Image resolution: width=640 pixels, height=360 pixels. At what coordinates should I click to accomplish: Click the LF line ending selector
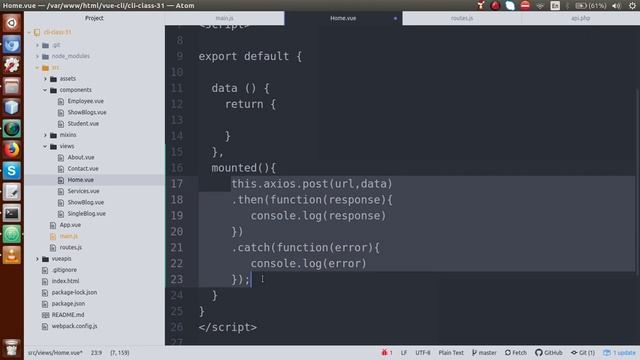(404, 352)
